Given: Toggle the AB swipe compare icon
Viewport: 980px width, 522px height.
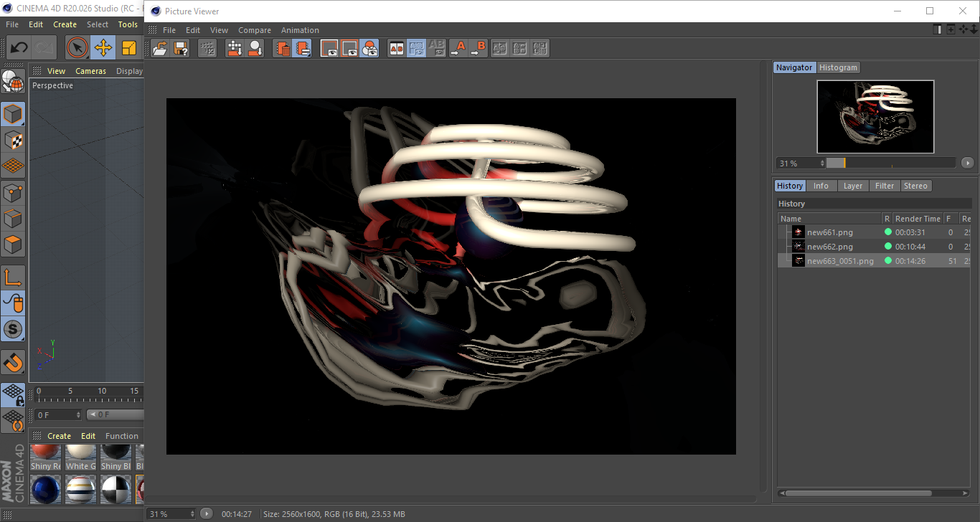Looking at the screenshot, I should [x=416, y=48].
